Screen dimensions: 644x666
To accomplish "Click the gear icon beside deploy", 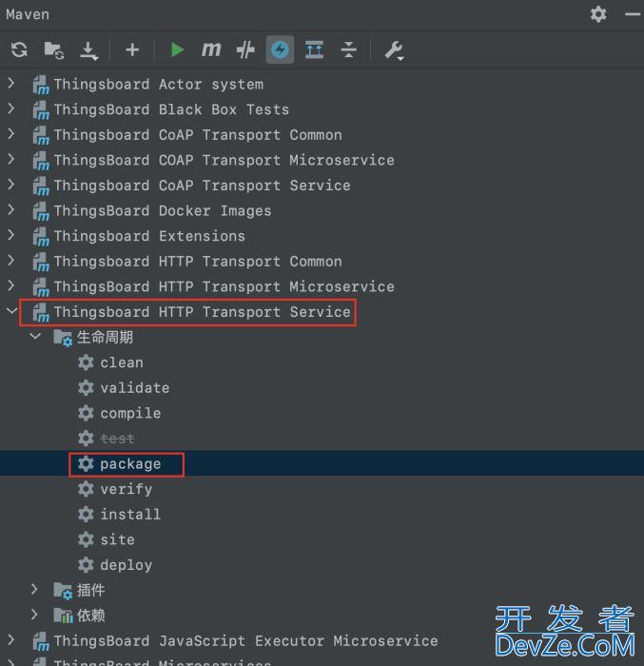I will pyautogui.click(x=86, y=565).
